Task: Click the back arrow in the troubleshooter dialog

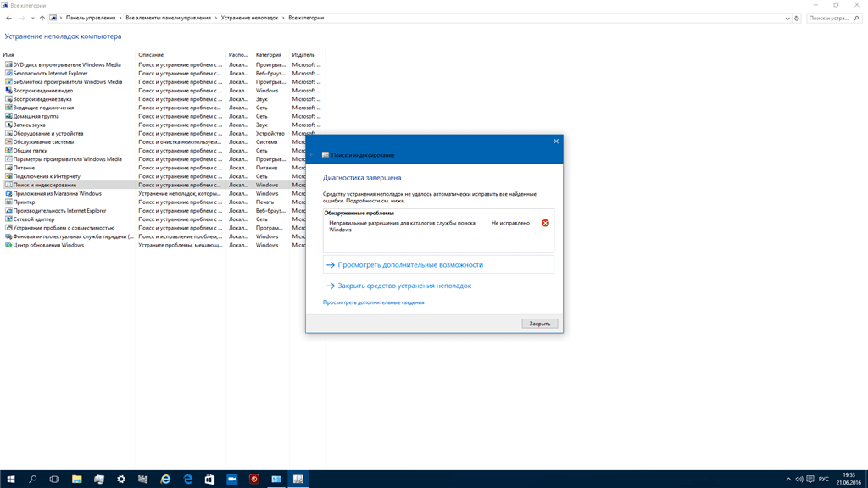Action: [314, 155]
